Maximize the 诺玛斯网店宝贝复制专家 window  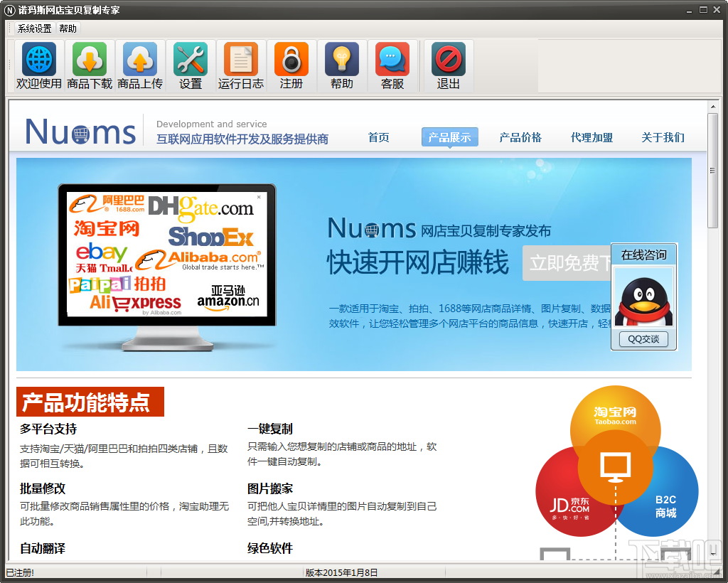pyautogui.click(x=703, y=9)
